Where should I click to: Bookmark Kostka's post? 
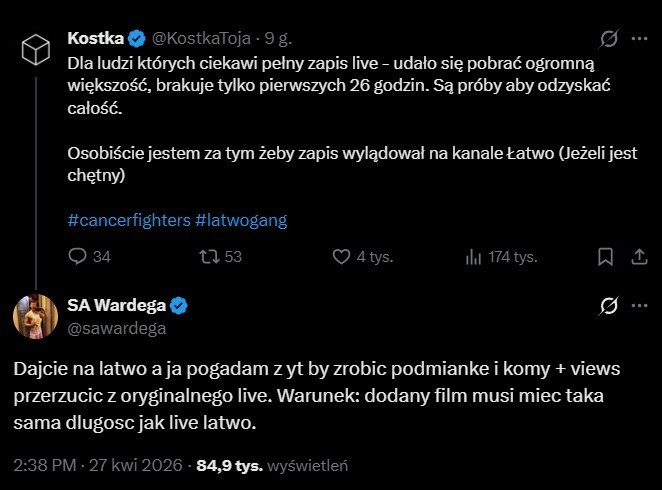604,257
